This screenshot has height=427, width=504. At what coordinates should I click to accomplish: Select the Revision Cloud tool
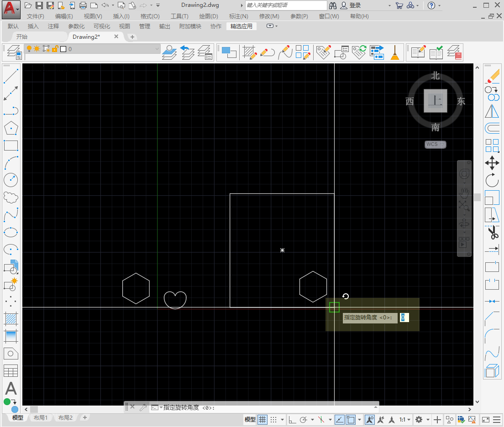tap(10, 198)
